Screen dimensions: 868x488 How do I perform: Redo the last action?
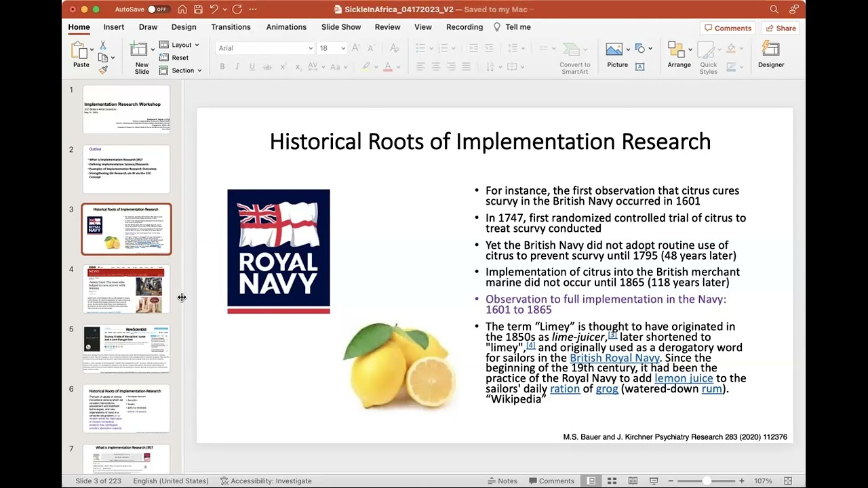tap(237, 9)
